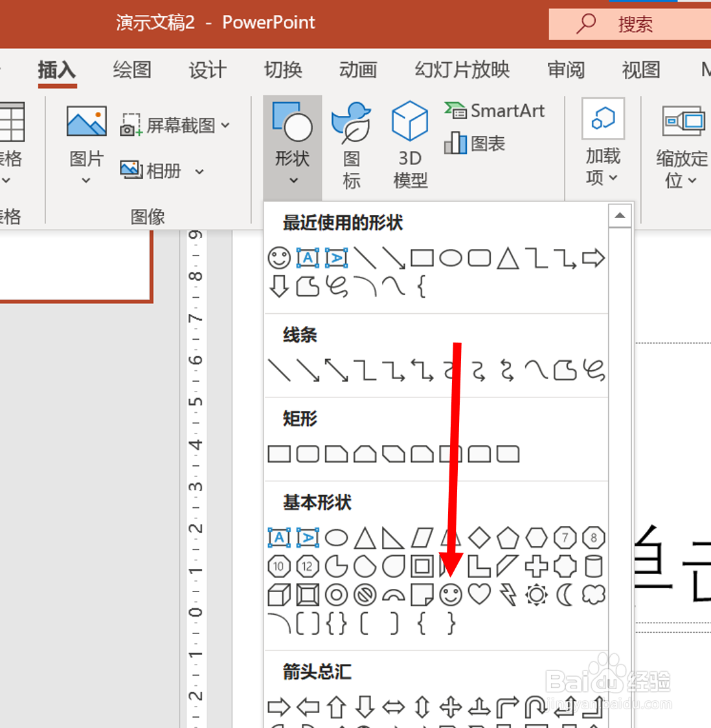This screenshot has width=711, height=728.
Task: Choose the rounded rectangle in Rectangles section
Action: pos(308,454)
